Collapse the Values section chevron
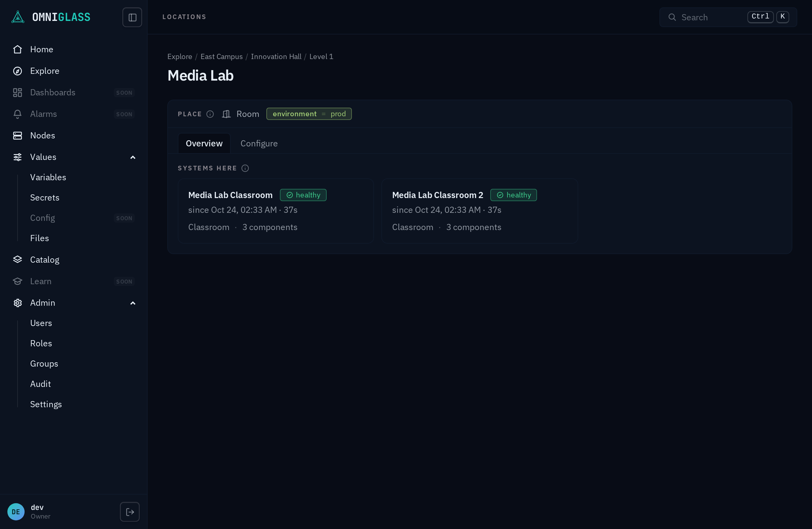Screen dimensions: 812x529 (x=133, y=157)
